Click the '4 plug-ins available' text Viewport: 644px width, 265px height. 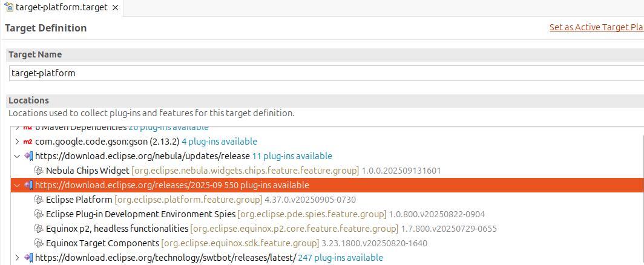[220, 142]
